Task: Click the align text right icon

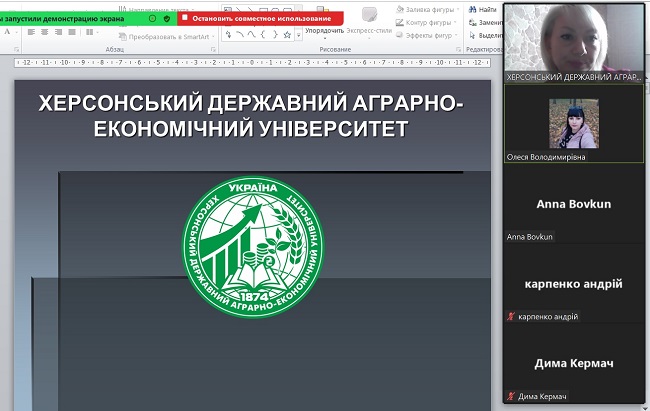Action: tap(58, 32)
